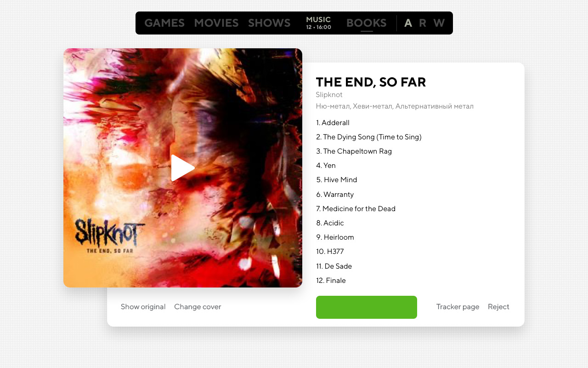588x368 pixels.
Task: Select the W filter letter
Action: [x=439, y=23]
